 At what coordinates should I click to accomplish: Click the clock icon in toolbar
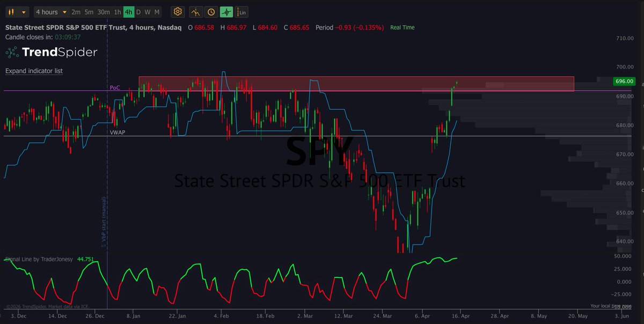point(211,12)
